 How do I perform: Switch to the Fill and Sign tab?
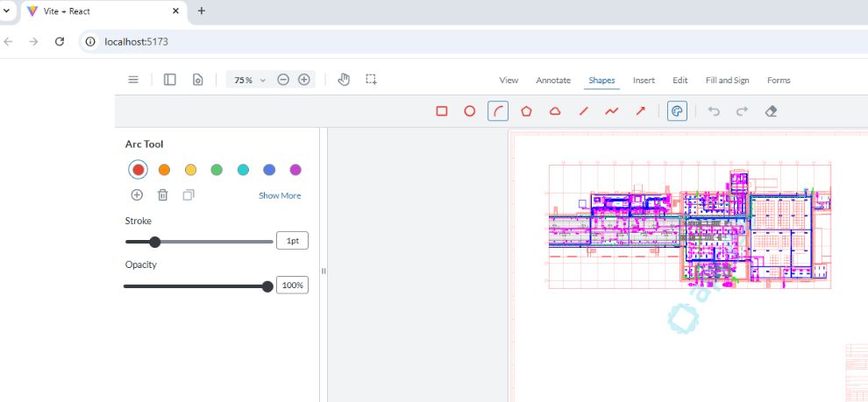pyautogui.click(x=728, y=81)
